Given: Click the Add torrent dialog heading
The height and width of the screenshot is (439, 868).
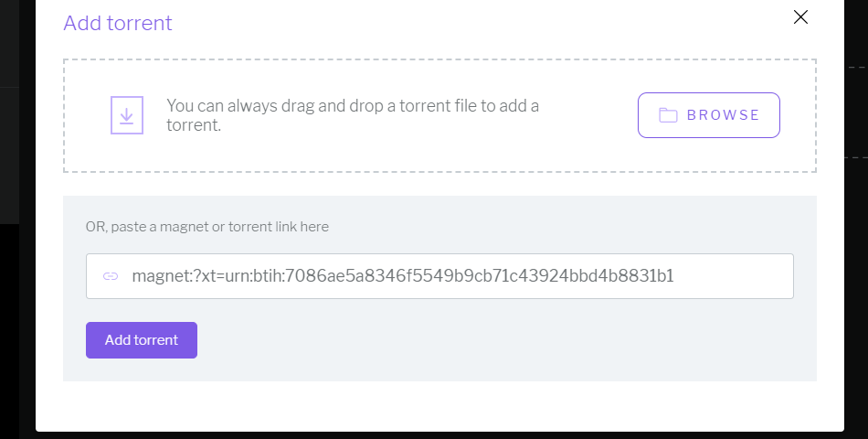Looking at the screenshot, I should click(x=117, y=23).
